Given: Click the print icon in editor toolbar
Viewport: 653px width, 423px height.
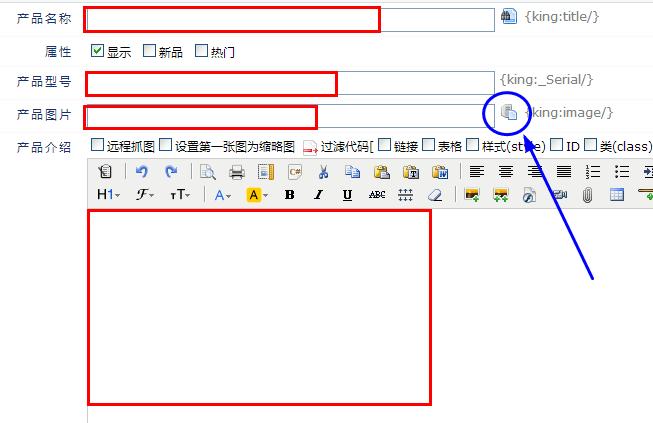Looking at the screenshot, I should click(x=236, y=172).
